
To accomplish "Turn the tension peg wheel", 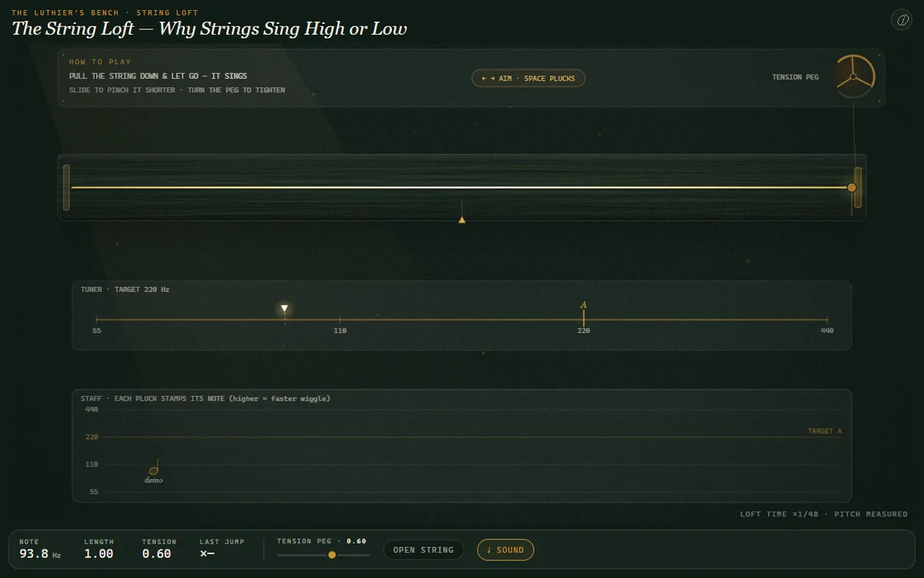I will tap(854, 77).
